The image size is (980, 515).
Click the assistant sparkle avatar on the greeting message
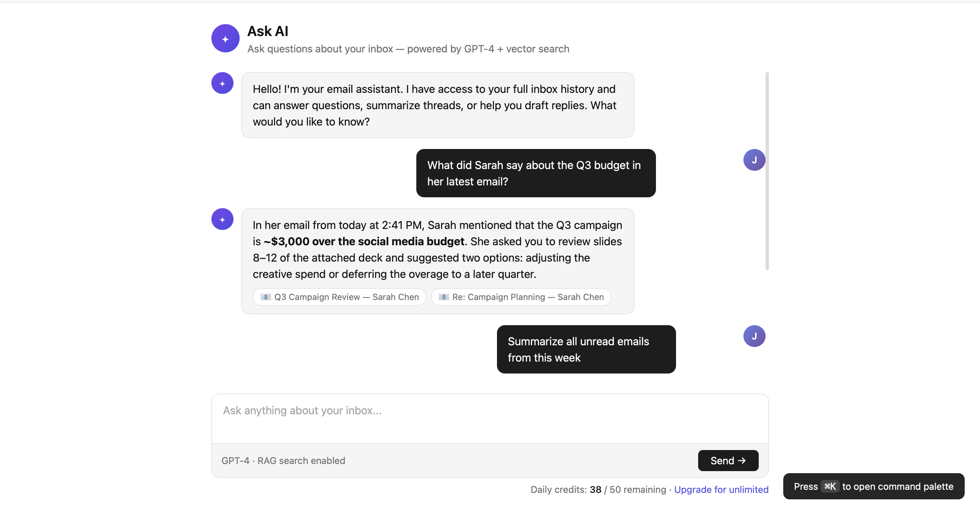(x=222, y=83)
